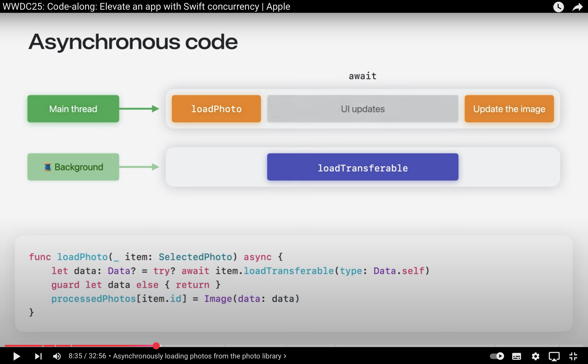Viewport: 588px width, 364px height.
Task: Click the blue 'loadTransferable' block
Action: click(x=362, y=167)
